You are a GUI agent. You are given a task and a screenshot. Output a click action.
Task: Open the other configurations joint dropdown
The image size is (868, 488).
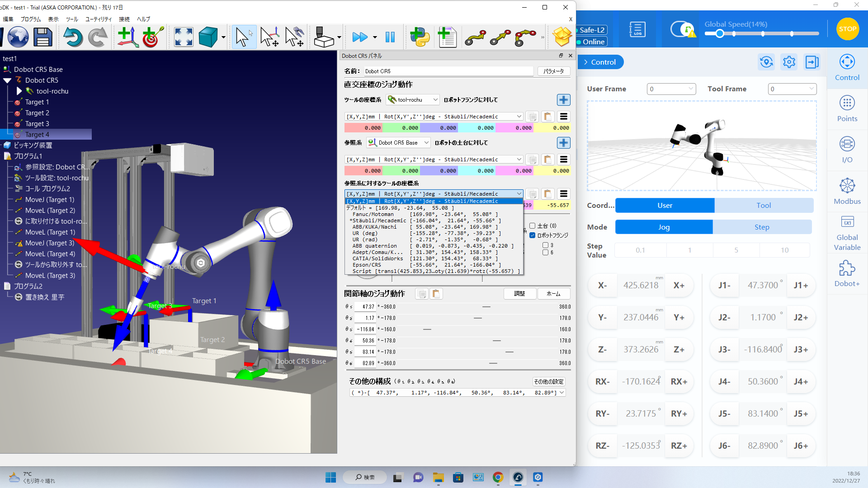point(457,393)
